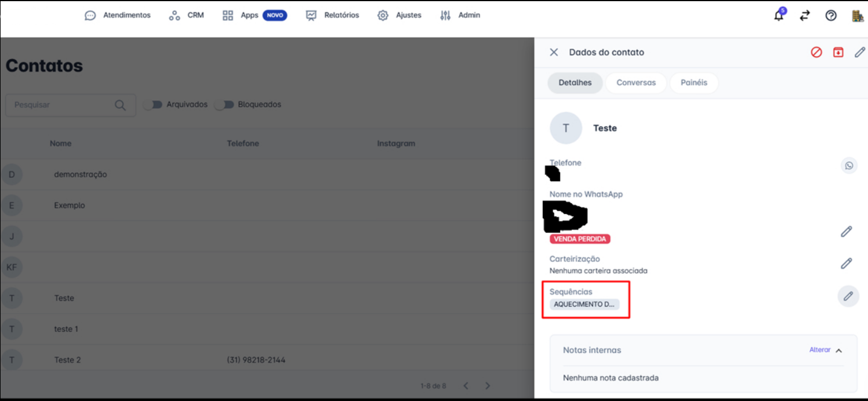This screenshot has width=868, height=401.
Task: Click the Apps grid icon
Action: tap(228, 16)
